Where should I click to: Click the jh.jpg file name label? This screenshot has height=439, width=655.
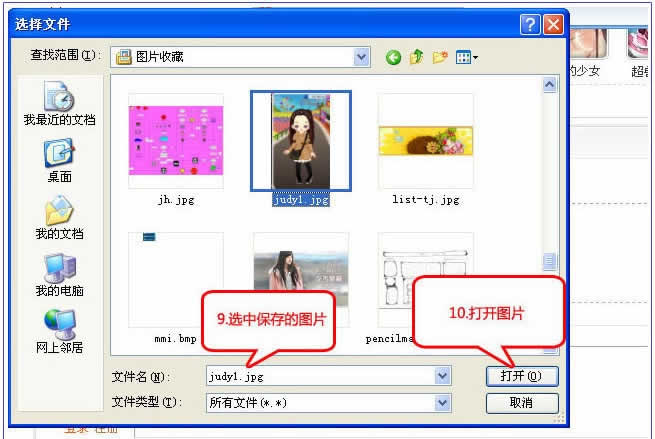click(176, 200)
